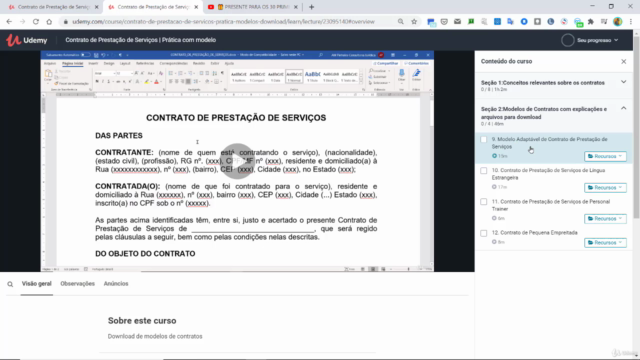640x360 pixels.
Task: Click Word Página Inicial ribbon tab
Action: click(73, 64)
